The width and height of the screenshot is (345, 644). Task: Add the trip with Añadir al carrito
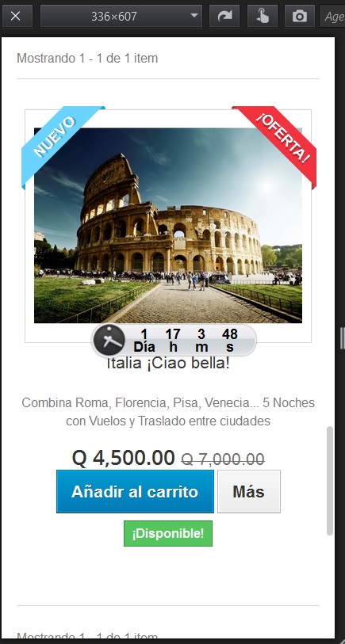tap(135, 492)
